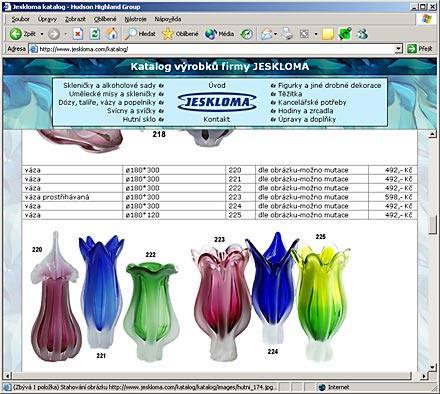This screenshot has width=440, height=394.
Task: Click the 'Katalog výrobků firmy JESKLOMA' heading
Action: tap(220, 67)
